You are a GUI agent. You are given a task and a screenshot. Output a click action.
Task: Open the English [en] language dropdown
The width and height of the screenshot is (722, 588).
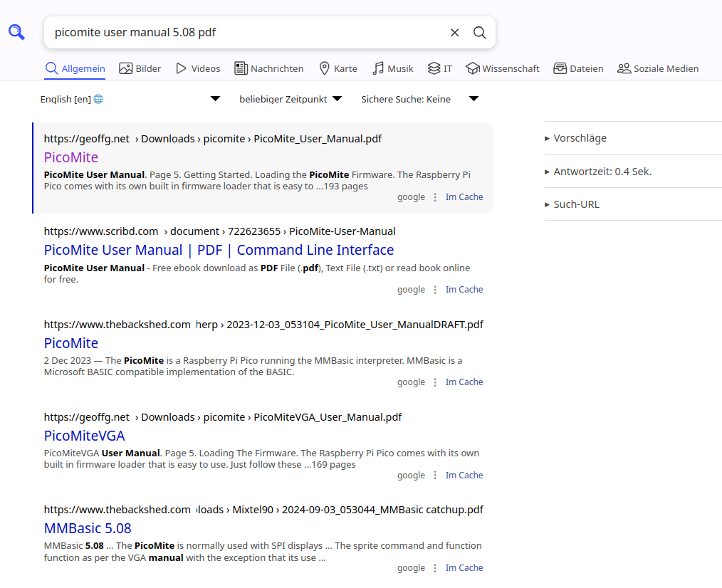(130, 99)
